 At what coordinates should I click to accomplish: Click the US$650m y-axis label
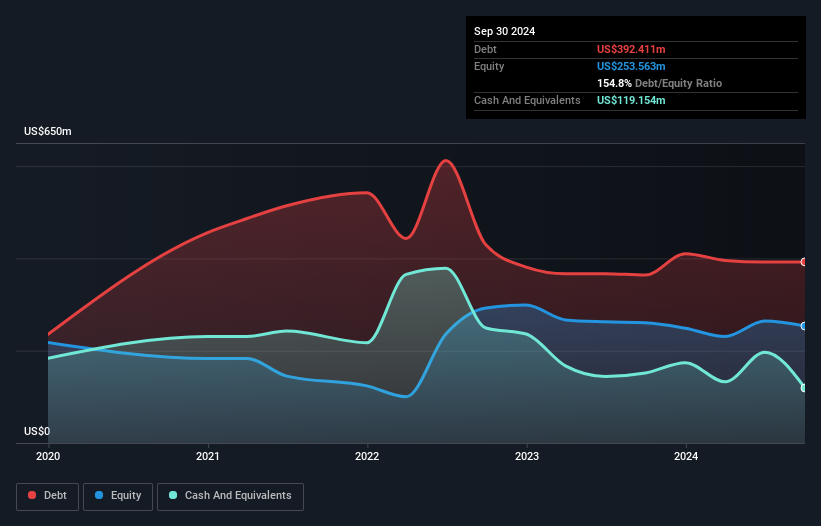[x=48, y=131]
